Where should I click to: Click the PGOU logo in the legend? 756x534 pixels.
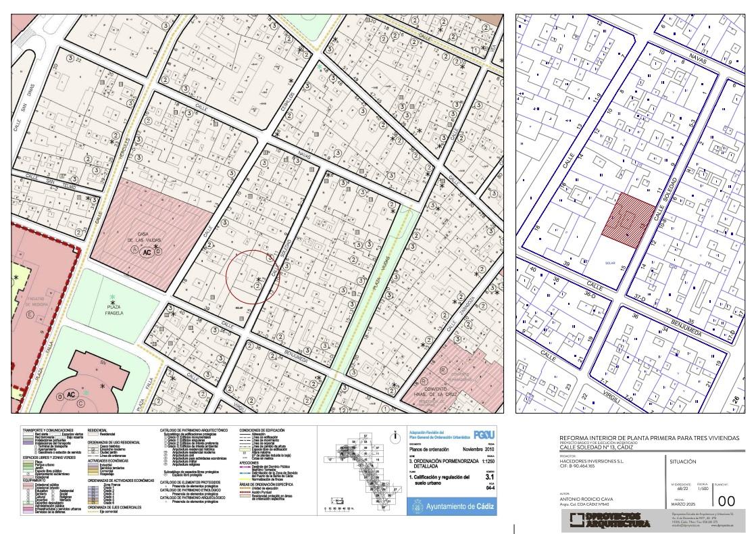(482, 435)
